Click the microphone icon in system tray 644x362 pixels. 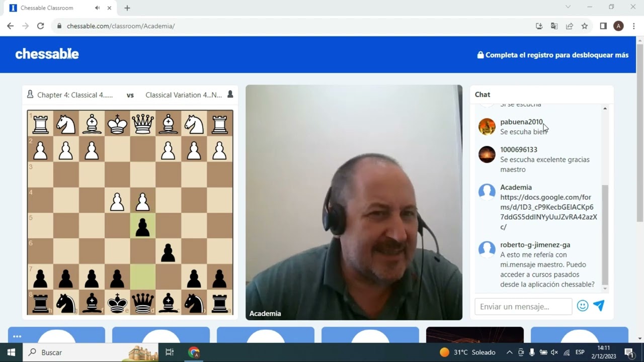(532, 352)
